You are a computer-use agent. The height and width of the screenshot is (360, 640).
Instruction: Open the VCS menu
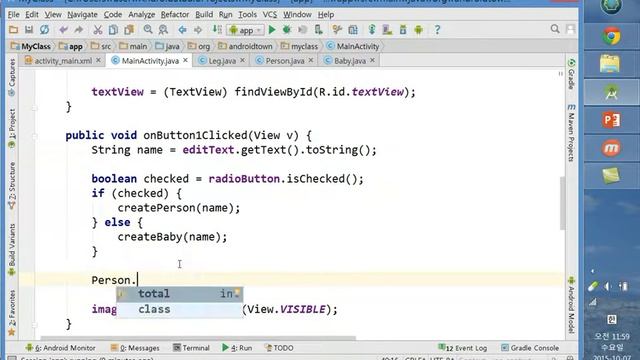click(270, 15)
